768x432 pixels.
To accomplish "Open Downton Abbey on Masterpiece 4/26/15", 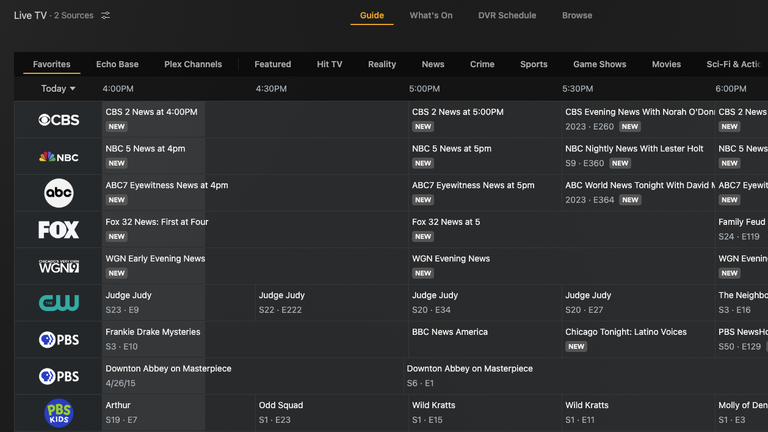I will (252, 376).
